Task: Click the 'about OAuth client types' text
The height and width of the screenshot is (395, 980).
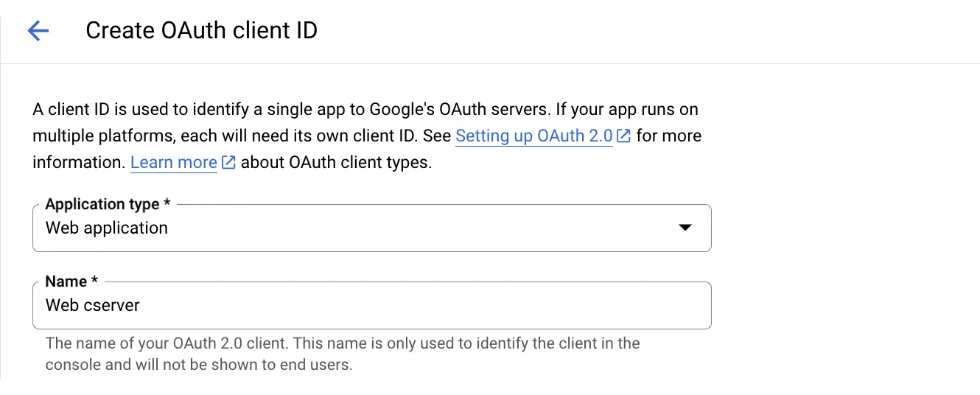Action: click(x=336, y=163)
